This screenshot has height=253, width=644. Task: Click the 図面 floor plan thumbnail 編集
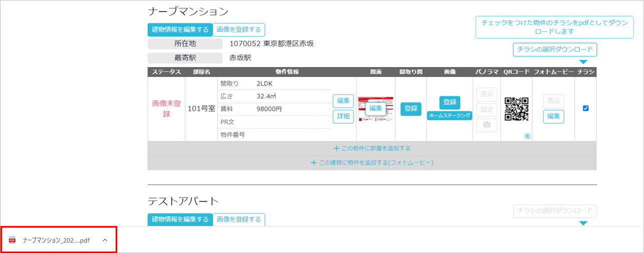[376, 108]
